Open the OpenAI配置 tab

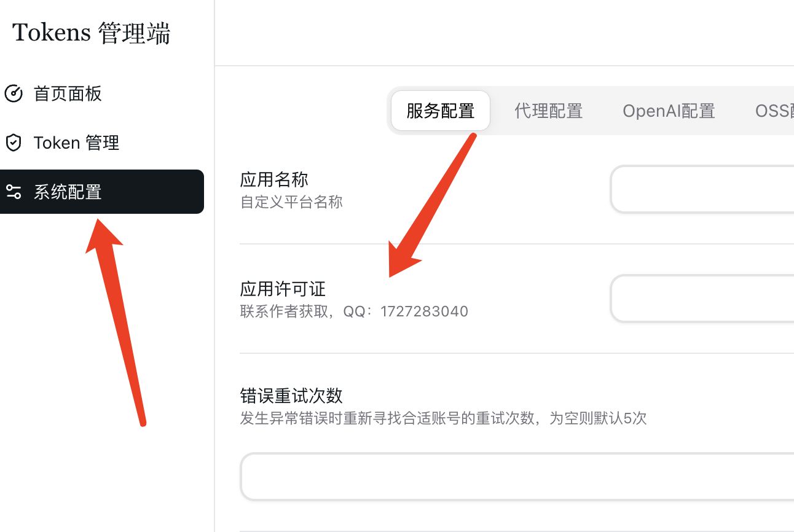[669, 111]
